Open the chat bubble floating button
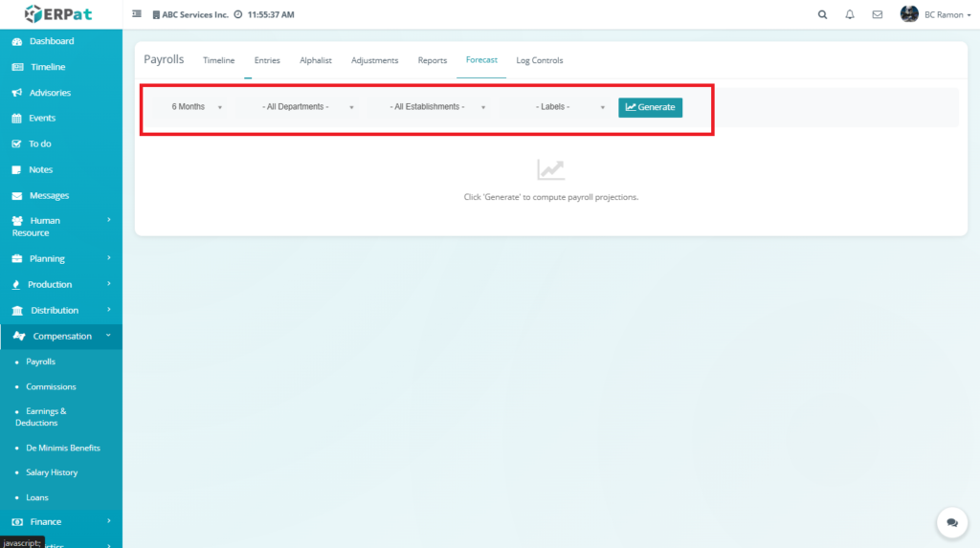Image resolution: width=980 pixels, height=548 pixels. [952, 522]
